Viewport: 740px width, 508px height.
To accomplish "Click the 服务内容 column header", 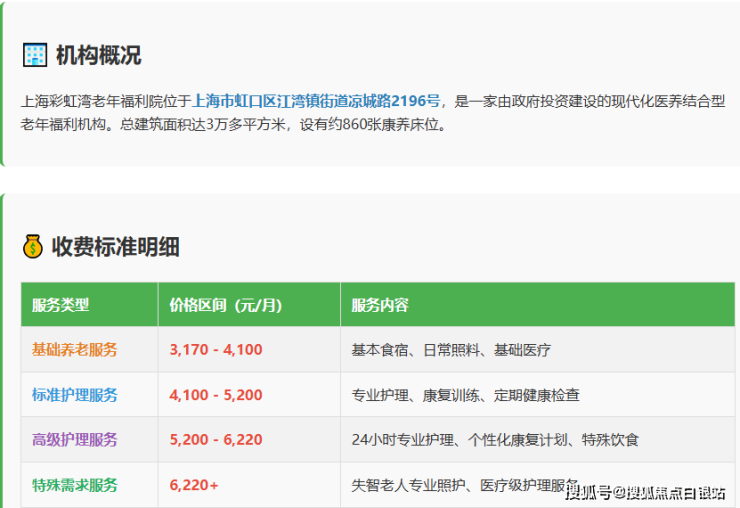I will 380,305.
